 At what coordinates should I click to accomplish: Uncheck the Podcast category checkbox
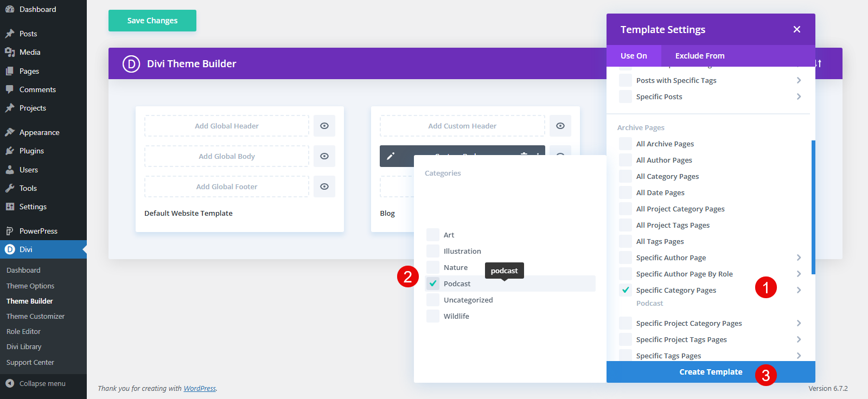433,284
